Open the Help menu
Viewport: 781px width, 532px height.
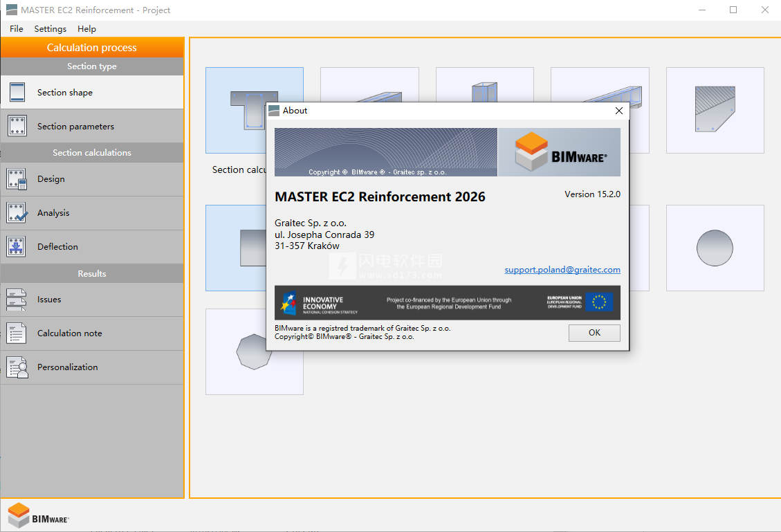pyautogui.click(x=87, y=29)
